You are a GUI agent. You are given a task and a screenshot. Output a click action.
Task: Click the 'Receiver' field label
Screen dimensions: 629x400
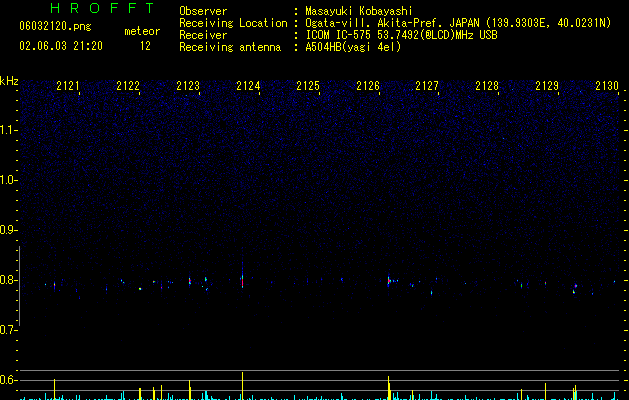(203, 35)
